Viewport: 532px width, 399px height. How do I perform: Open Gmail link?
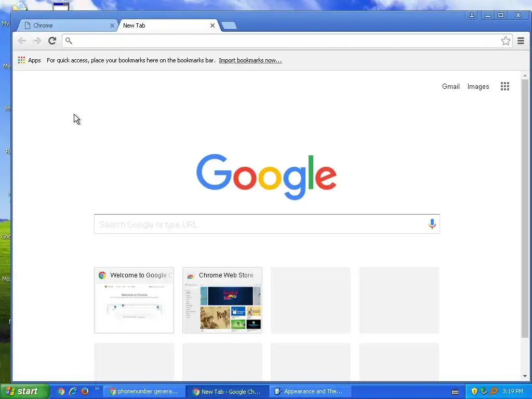[450, 87]
